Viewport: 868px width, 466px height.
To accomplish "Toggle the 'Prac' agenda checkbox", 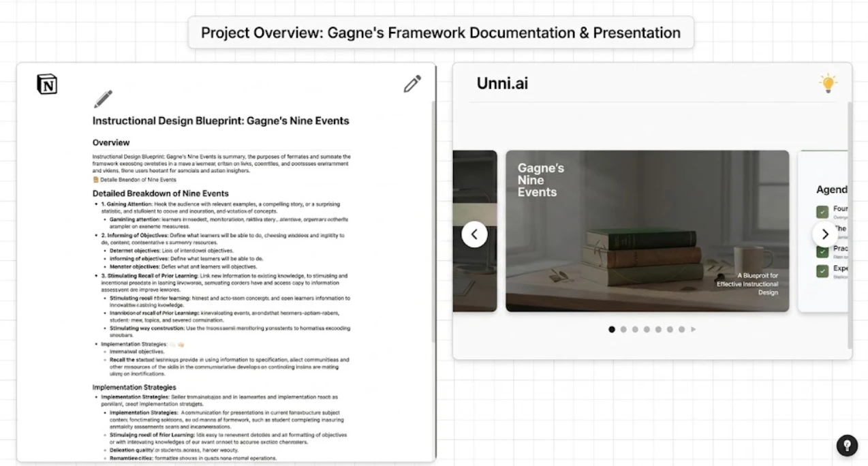I will point(822,251).
